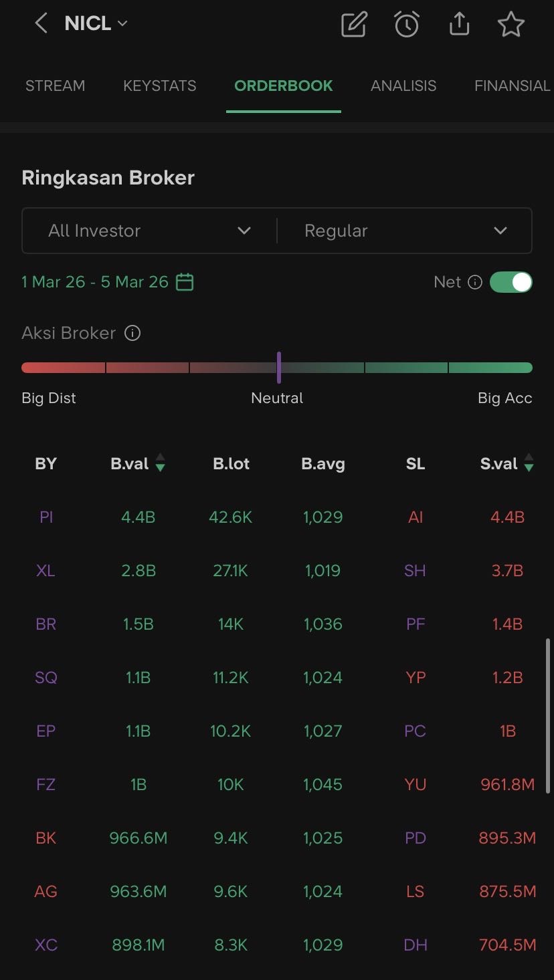Tap the back arrow icon
The height and width of the screenshot is (980, 554).
(41, 24)
